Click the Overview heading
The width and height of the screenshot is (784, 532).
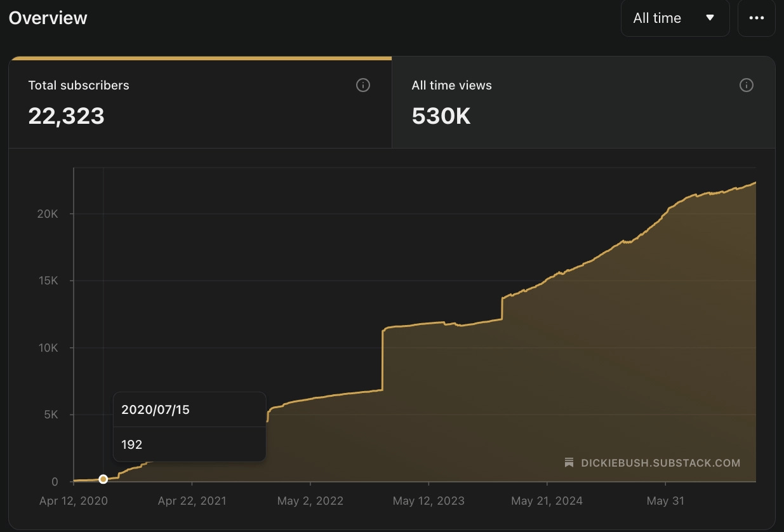click(x=48, y=18)
